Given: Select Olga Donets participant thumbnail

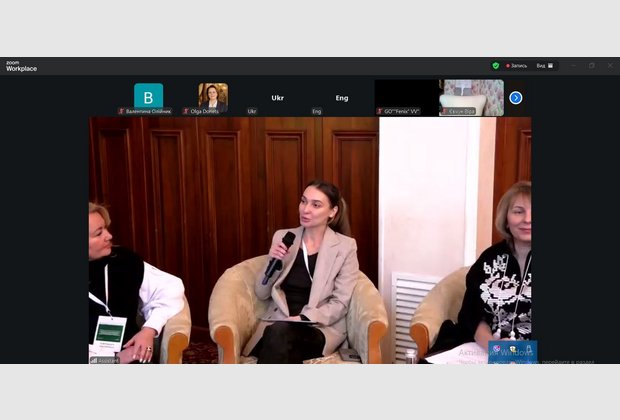Looking at the screenshot, I should tap(213, 98).
